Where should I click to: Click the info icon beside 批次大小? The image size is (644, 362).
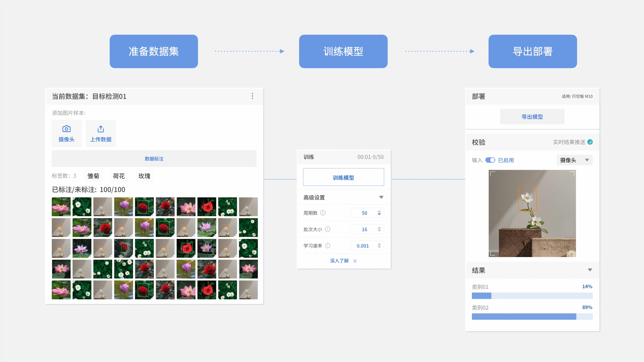tap(327, 229)
